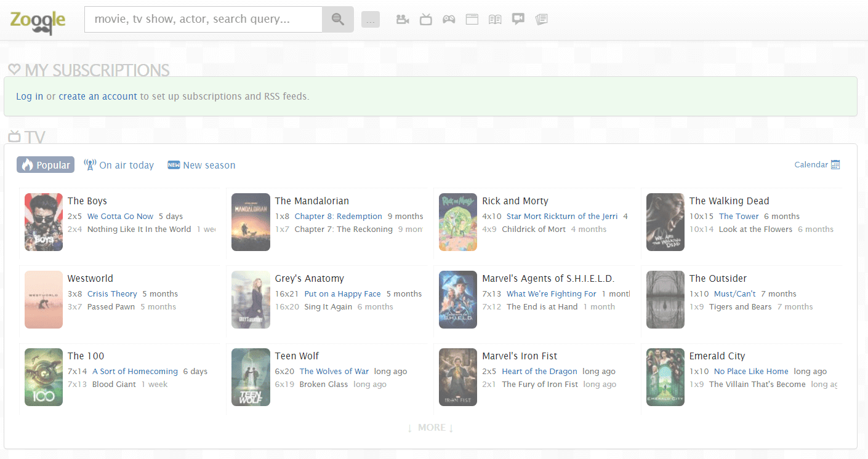868x459 pixels.
Task: Open Teen Wolf poster thumbnail
Action: (x=251, y=377)
